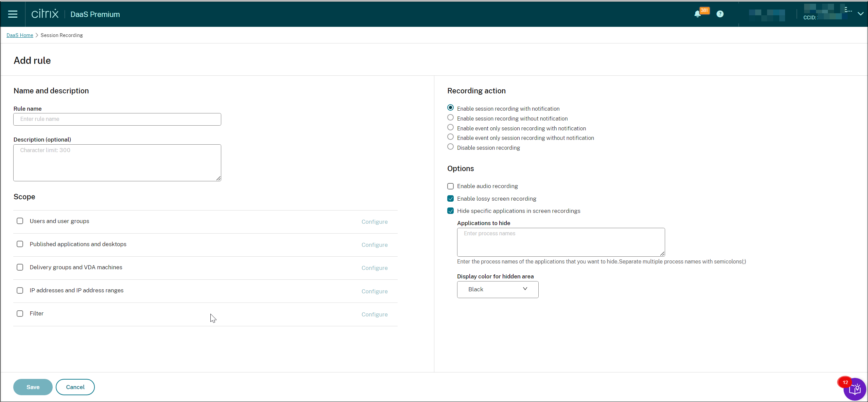
Task: Click the Save button
Action: click(x=33, y=386)
